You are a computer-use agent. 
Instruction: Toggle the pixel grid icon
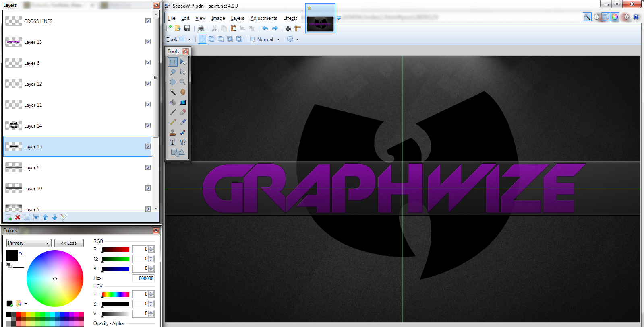288,28
